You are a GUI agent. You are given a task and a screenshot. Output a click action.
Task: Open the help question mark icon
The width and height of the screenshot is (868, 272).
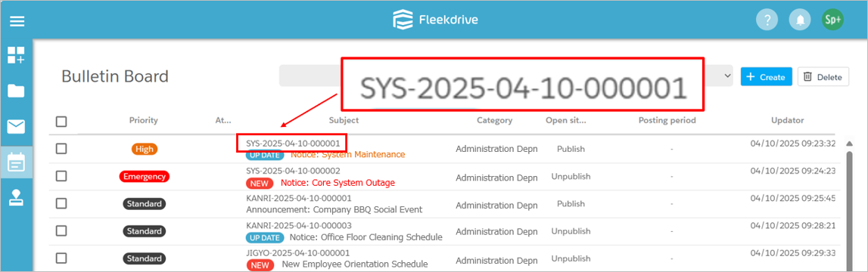coord(767,20)
